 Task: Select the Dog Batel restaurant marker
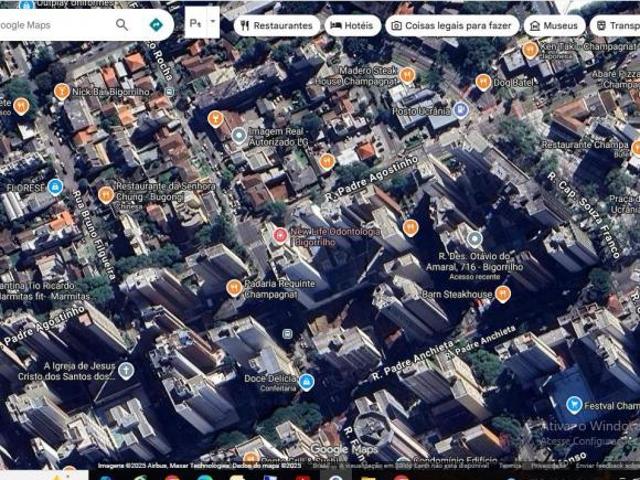pyautogui.click(x=483, y=82)
